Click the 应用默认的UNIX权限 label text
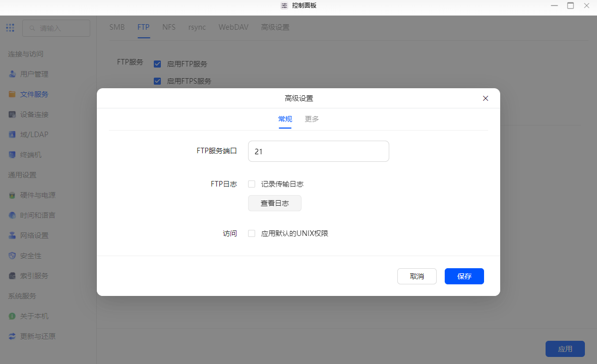Screen dimensions: 597x364 [x=294, y=233]
